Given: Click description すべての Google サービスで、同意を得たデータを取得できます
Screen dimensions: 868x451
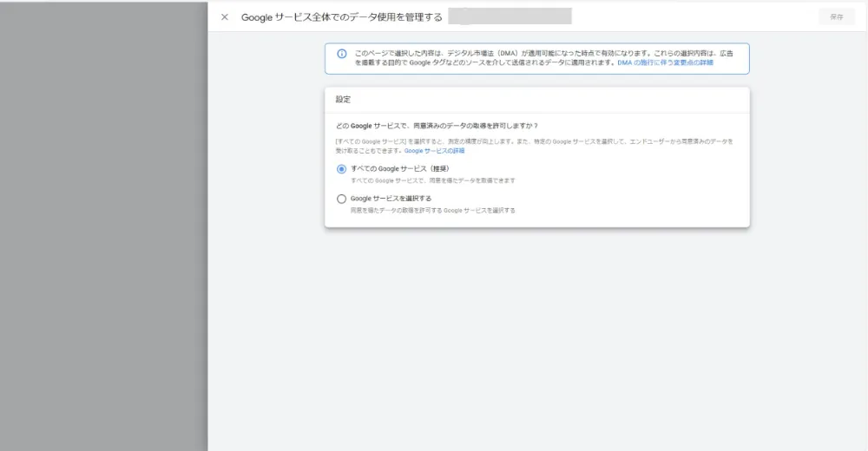Looking at the screenshot, I should pos(433,180).
